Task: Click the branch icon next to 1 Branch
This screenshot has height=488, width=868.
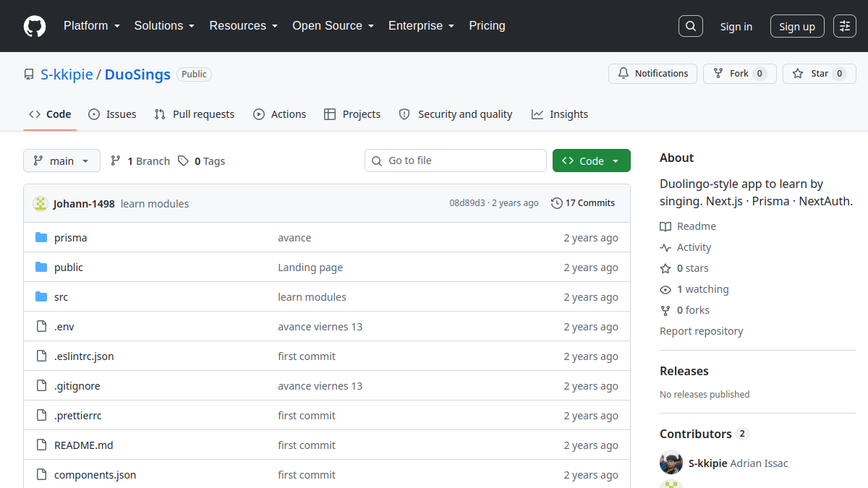Action: coord(116,161)
